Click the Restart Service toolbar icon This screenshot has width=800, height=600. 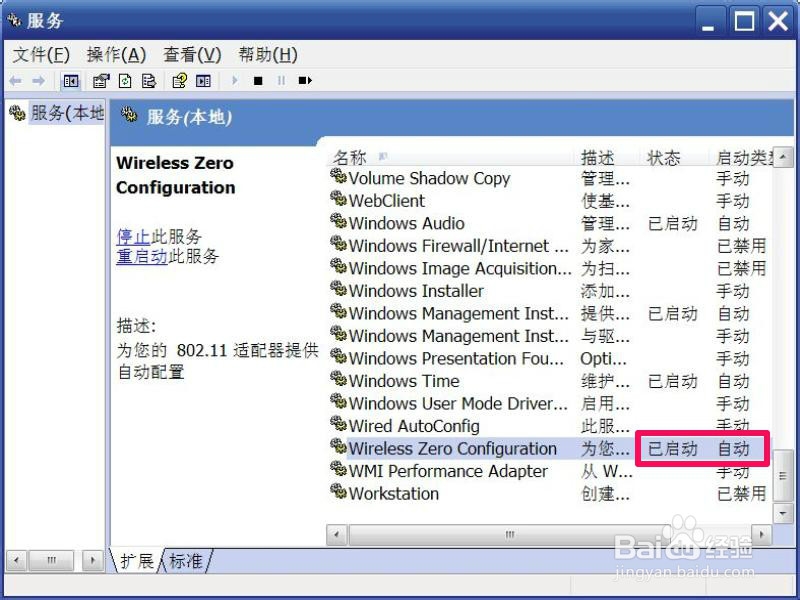click(305, 81)
